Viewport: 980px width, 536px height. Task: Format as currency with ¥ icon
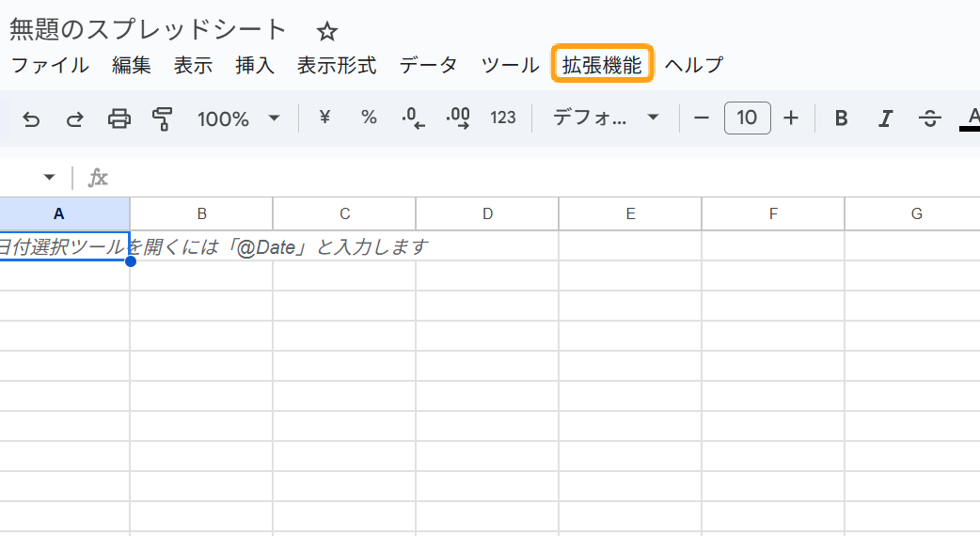[x=324, y=117]
